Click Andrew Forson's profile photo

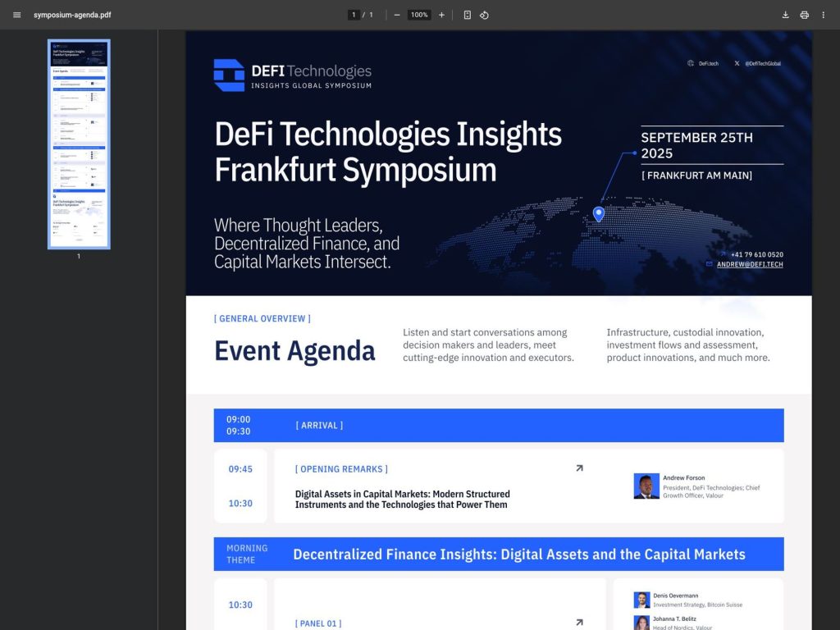point(645,486)
